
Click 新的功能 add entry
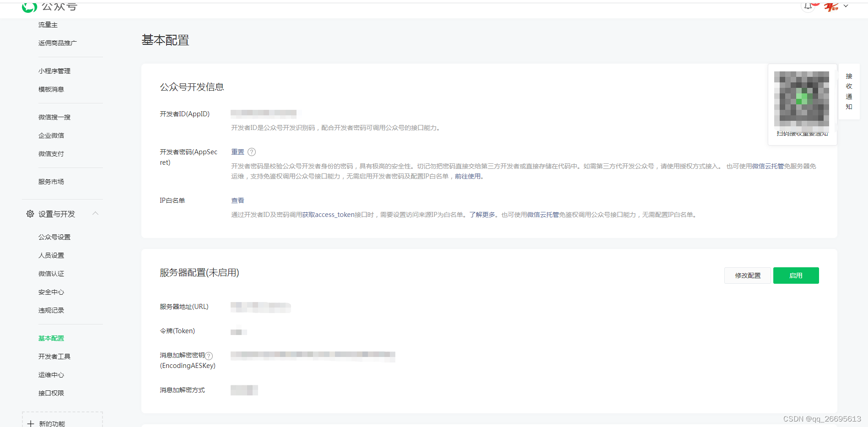point(62,420)
